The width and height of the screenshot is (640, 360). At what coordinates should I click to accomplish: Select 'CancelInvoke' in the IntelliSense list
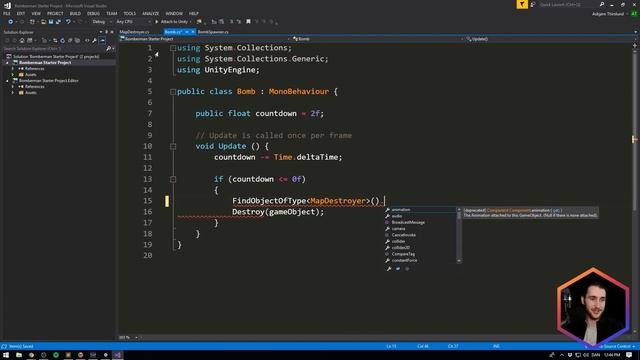point(420,235)
